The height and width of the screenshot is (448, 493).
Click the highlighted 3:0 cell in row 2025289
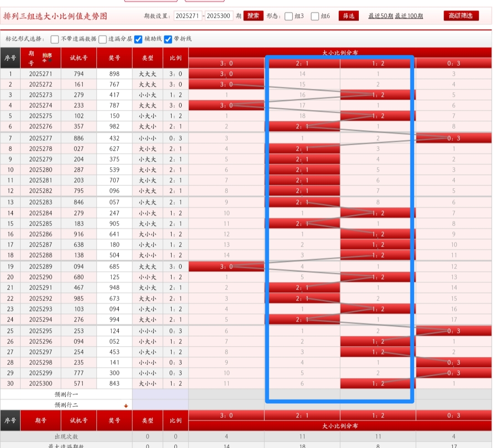click(226, 267)
